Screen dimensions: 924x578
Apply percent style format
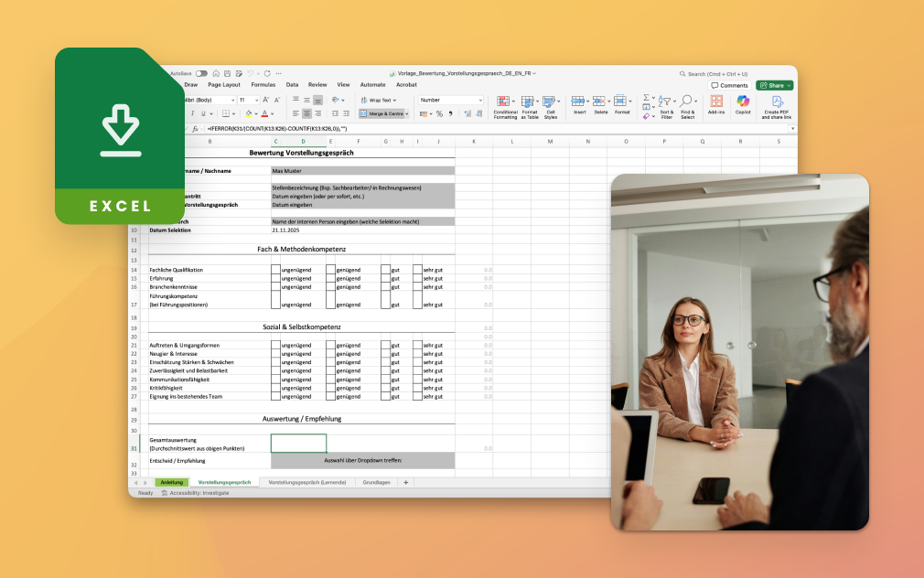439,113
